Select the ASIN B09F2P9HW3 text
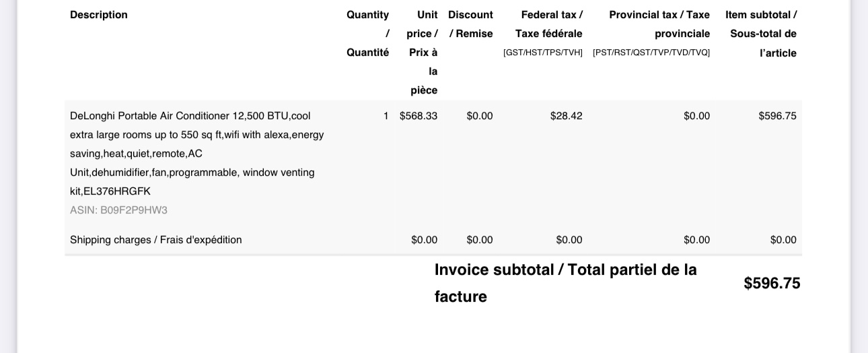This screenshot has width=868, height=353. 118,210
